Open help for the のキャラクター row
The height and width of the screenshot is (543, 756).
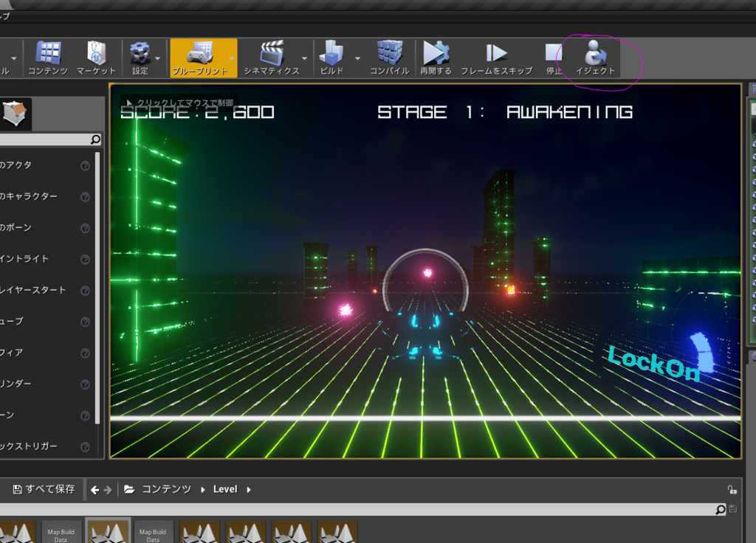point(86,197)
